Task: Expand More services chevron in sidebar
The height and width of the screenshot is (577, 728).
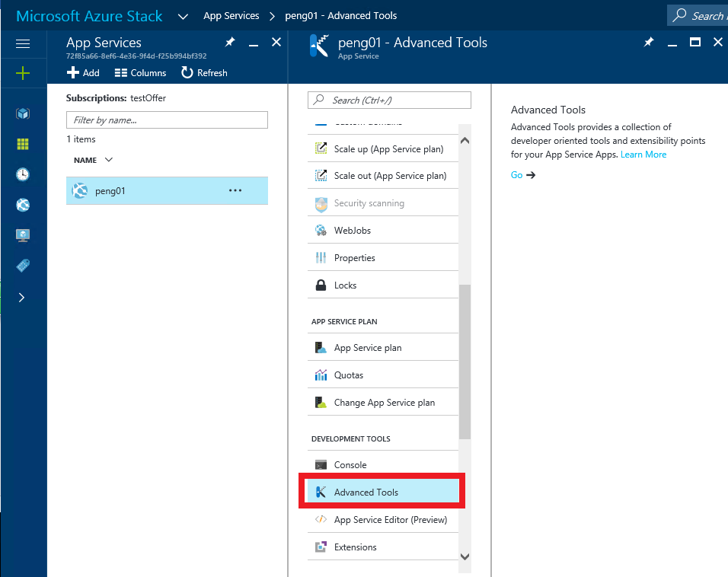Action: click(21, 298)
